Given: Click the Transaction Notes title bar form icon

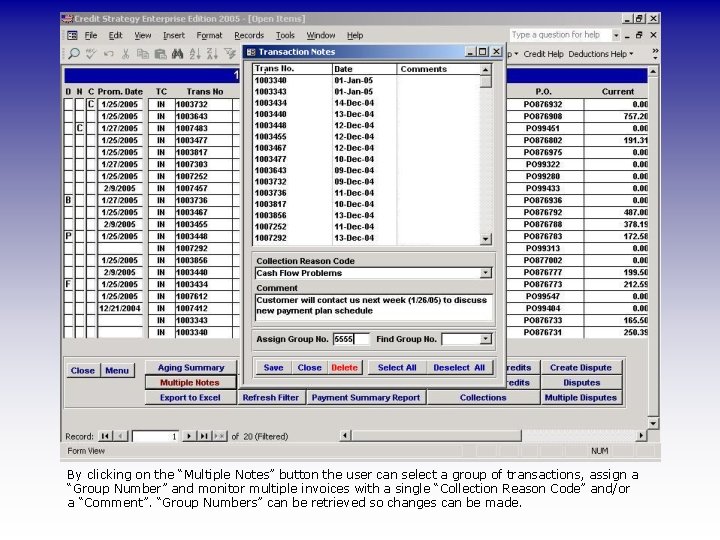Looking at the screenshot, I should tap(251, 52).
